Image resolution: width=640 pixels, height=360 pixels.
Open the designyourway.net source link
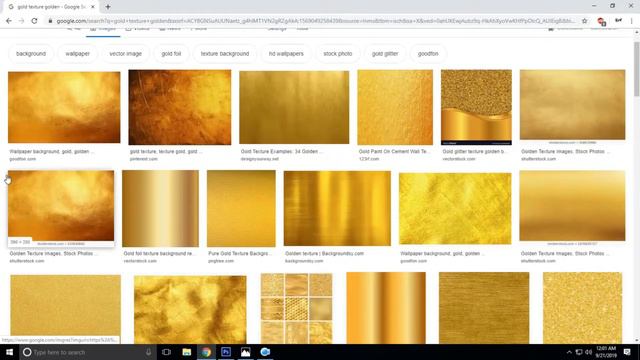pos(260,159)
